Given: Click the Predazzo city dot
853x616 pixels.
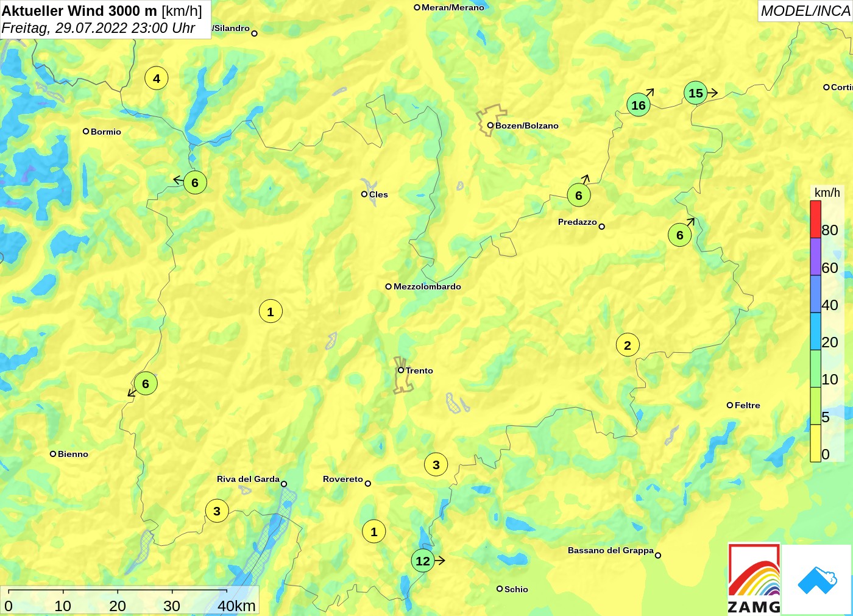Looking at the screenshot, I should coord(602,227).
